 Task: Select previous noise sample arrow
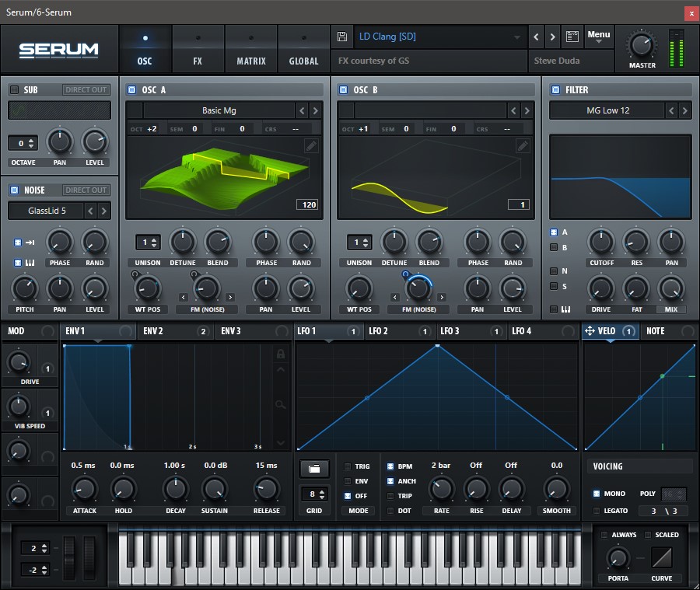point(91,211)
